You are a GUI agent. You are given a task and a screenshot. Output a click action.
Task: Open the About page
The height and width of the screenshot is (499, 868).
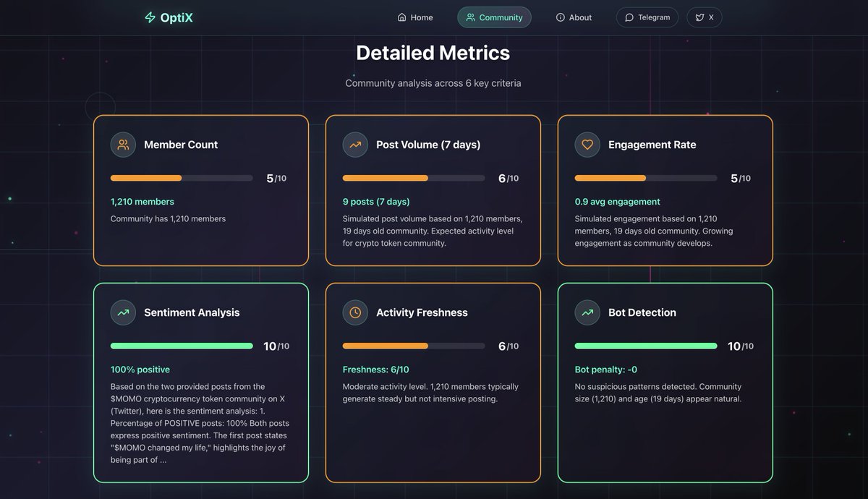click(574, 17)
